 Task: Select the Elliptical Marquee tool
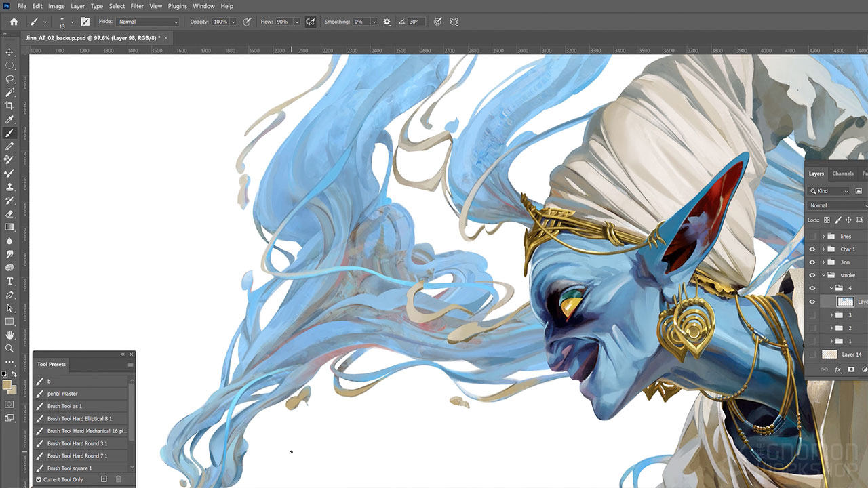click(9, 66)
